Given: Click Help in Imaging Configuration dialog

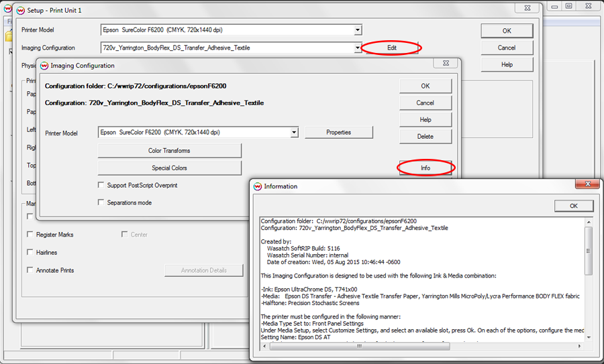Looking at the screenshot, I should coord(425,120).
